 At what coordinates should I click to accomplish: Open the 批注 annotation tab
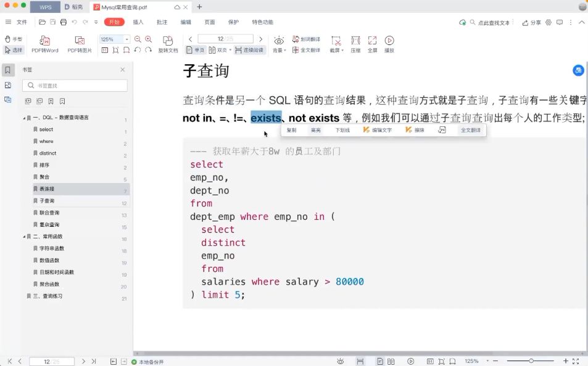(x=162, y=22)
